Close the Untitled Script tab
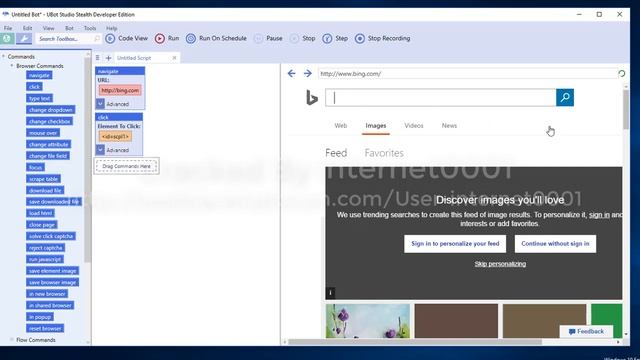The image size is (640, 360). (x=174, y=58)
